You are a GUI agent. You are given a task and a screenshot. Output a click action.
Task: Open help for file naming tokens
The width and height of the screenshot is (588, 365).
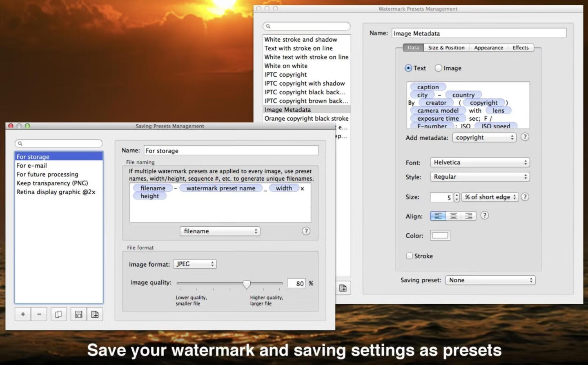coord(306,231)
